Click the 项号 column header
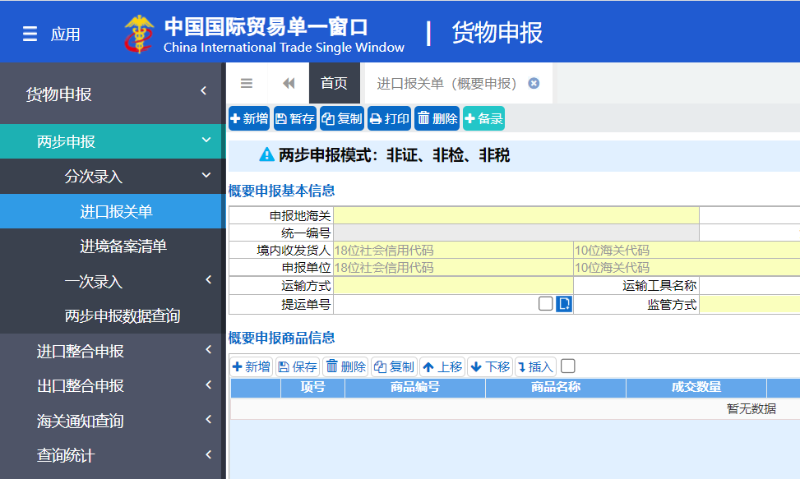Viewport: 800px width, 479px height. coord(313,387)
